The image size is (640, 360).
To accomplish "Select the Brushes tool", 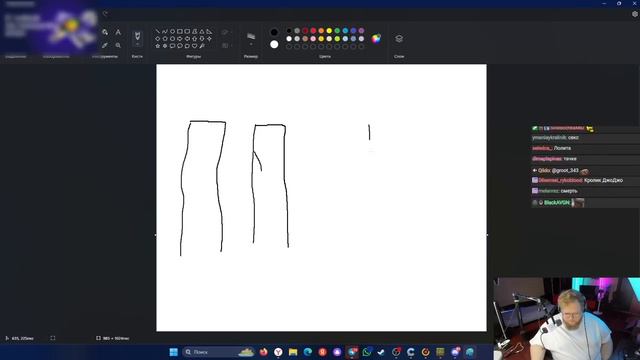I will point(138,36).
